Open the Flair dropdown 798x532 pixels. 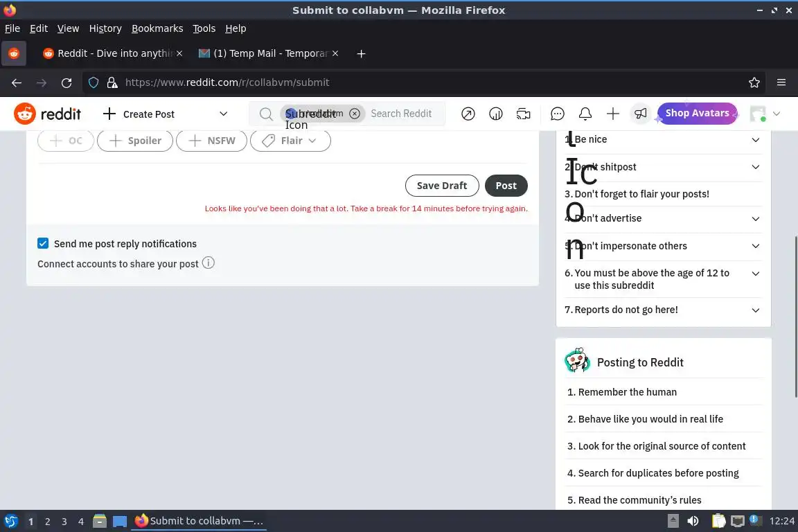[290, 141]
